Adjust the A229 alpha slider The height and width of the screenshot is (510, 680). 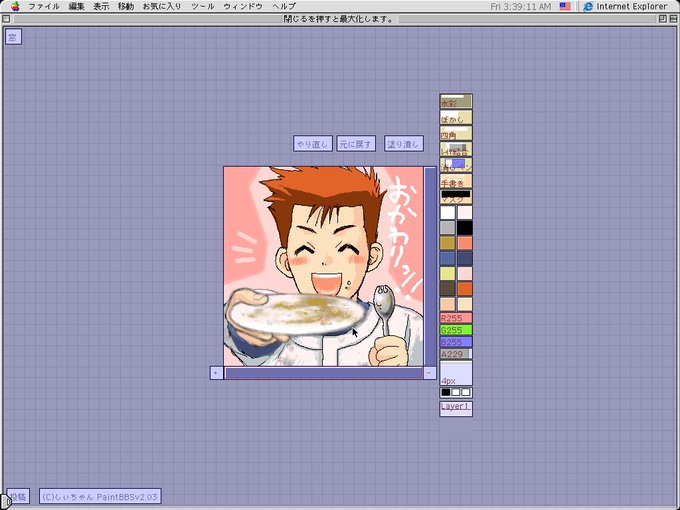pyautogui.click(x=456, y=354)
